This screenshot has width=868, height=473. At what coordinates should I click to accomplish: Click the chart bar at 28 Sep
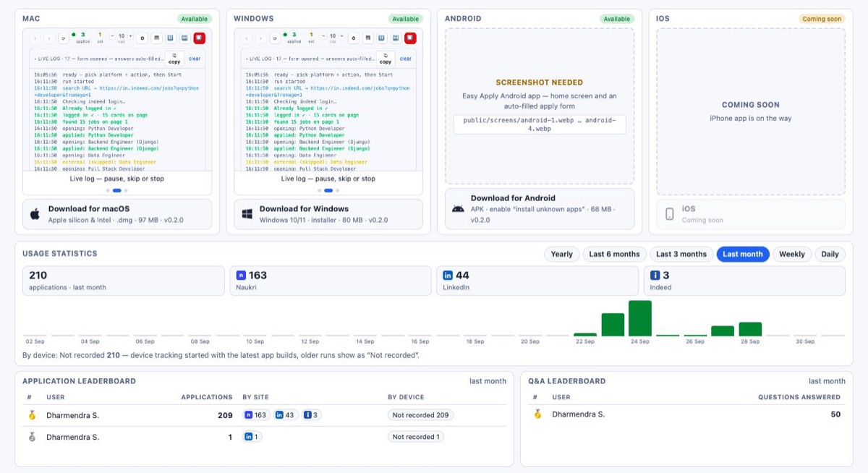(750, 329)
